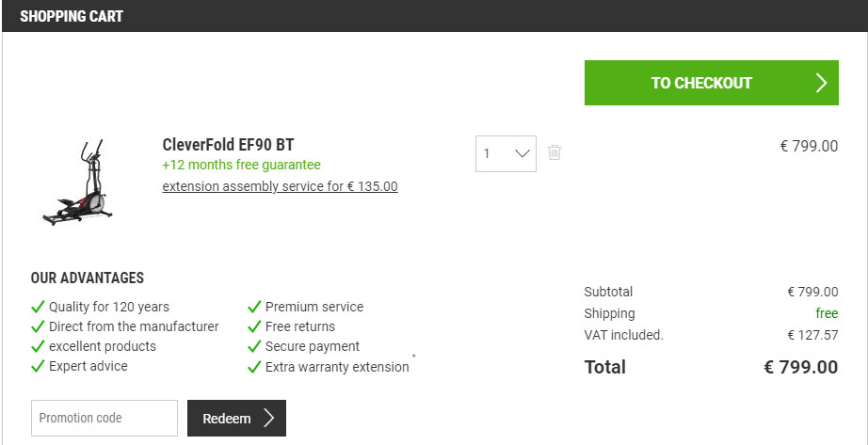Viewport: 868px width, 445px height.
Task: Open the quantity dropdown for the product
Action: [506, 153]
